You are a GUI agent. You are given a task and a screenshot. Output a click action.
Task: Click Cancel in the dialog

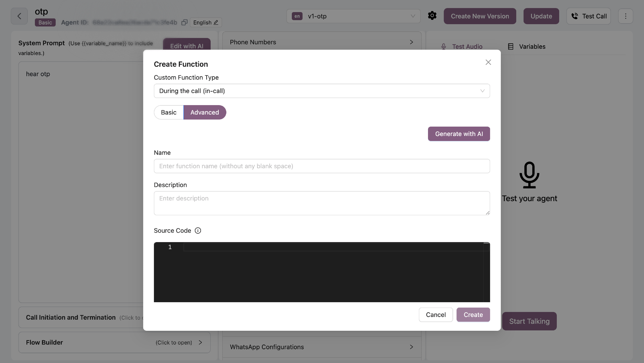[x=436, y=315]
